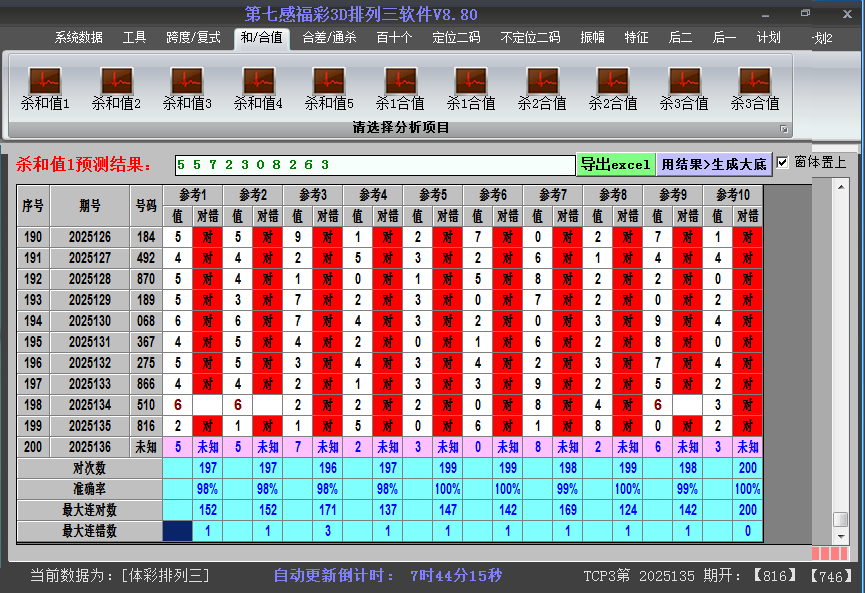The image size is (865, 593).
Task: Click the 最大连对数 value 169
Action: click(x=568, y=510)
